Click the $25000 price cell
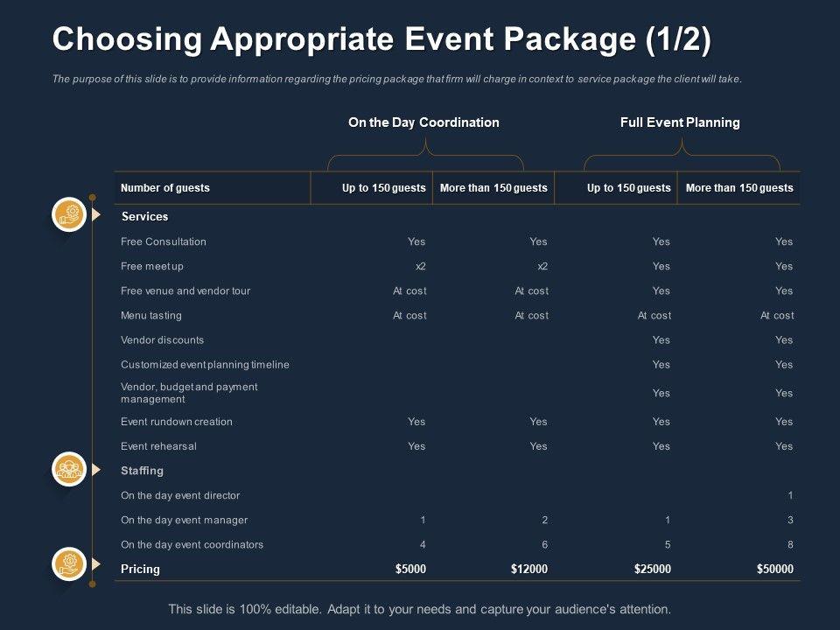The image size is (840, 630). tap(653, 569)
